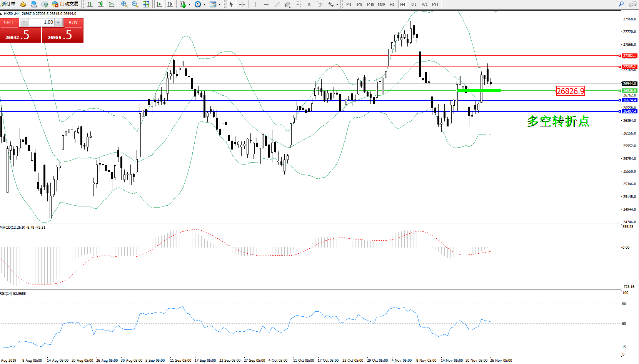Viewport: 639px width, 364px height.
Task: Expand the indicators list dropdown arrow
Action: pos(189,5)
